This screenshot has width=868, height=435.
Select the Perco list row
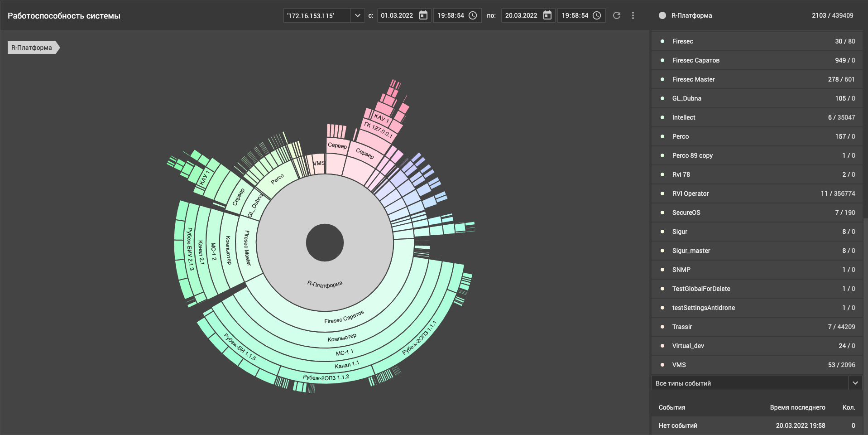tap(757, 136)
